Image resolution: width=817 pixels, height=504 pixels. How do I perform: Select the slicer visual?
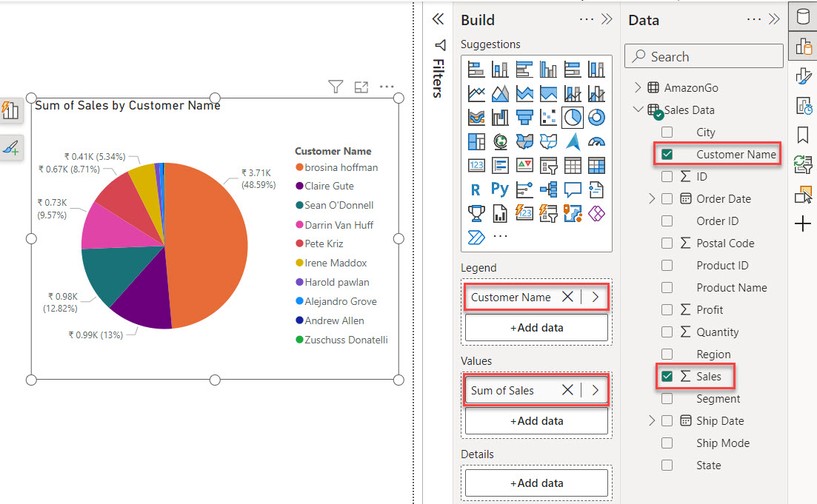pyautogui.click(x=547, y=164)
